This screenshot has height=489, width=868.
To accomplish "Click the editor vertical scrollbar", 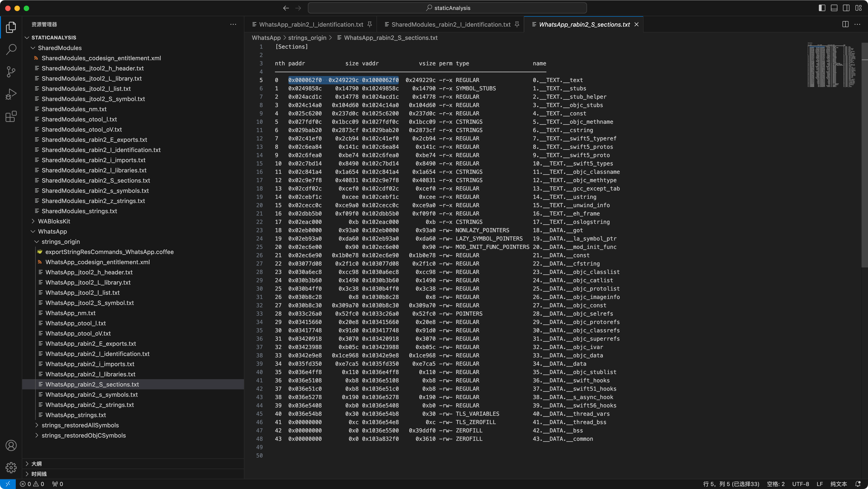I will coord(865,155).
